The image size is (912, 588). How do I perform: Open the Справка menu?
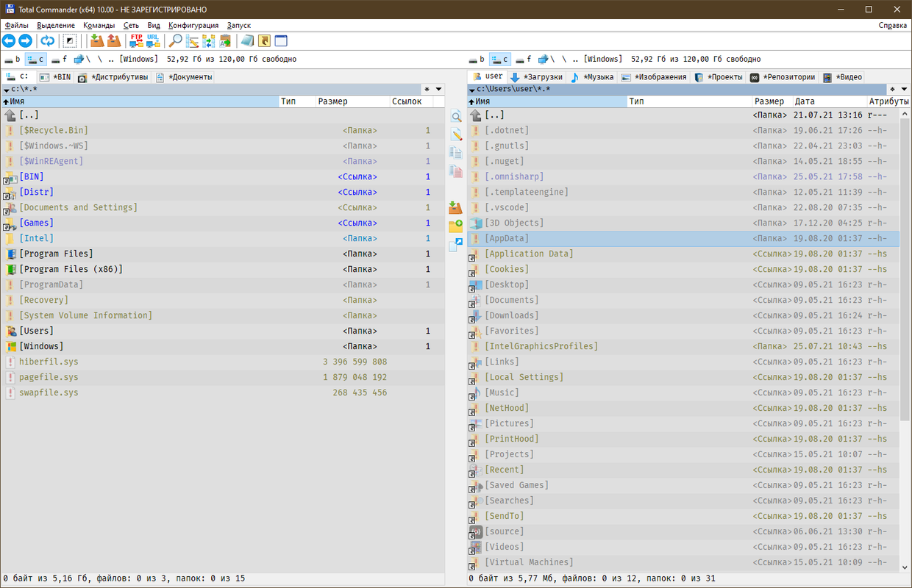coord(892,25)
